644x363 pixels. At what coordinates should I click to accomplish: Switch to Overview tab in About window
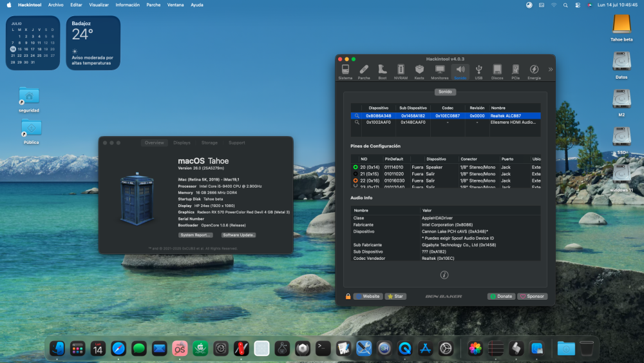(x=154, y=142)
